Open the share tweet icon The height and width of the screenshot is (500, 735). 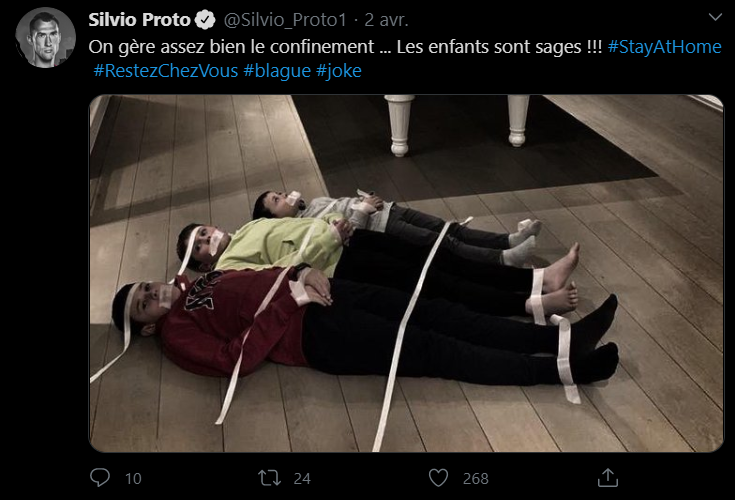click(608, 478)
